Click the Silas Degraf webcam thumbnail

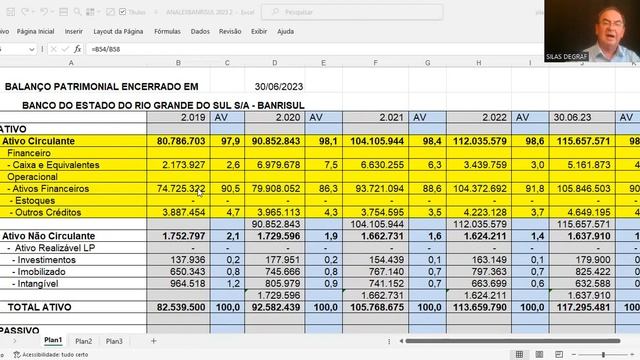(592, 31)
